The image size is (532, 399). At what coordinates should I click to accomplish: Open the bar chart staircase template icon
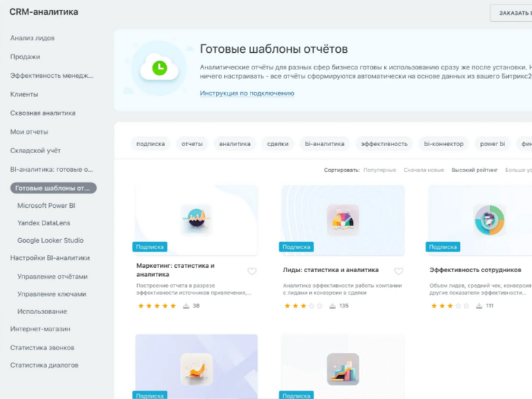point(343,369)
